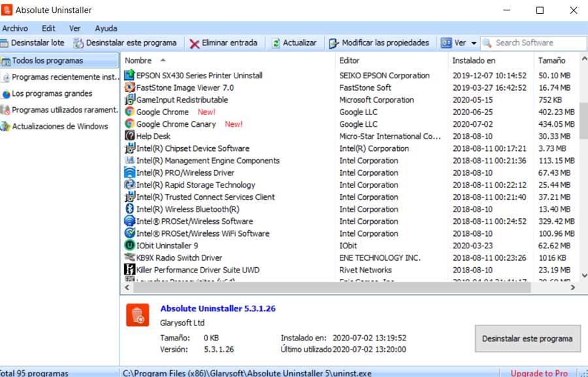This screenshot has height=377, width=588.
Task: Click Modificar las propiedades toolbar icon
Action: (334, 43)
